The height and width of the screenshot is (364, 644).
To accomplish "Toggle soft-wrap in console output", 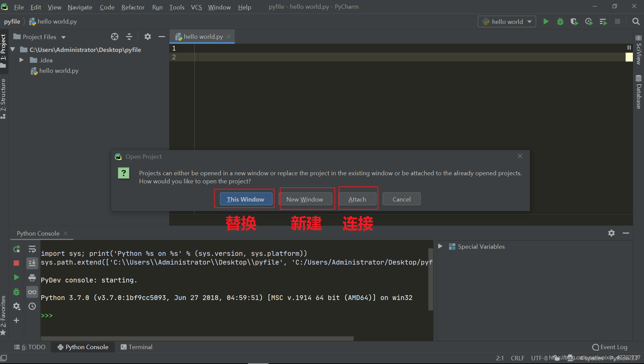I will click(32, 249).
